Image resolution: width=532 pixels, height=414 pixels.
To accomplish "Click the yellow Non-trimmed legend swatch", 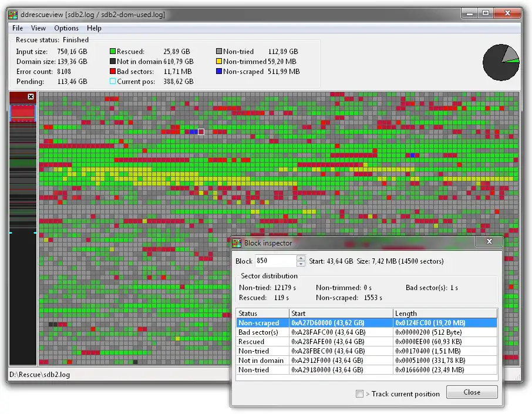I will 219,62.
